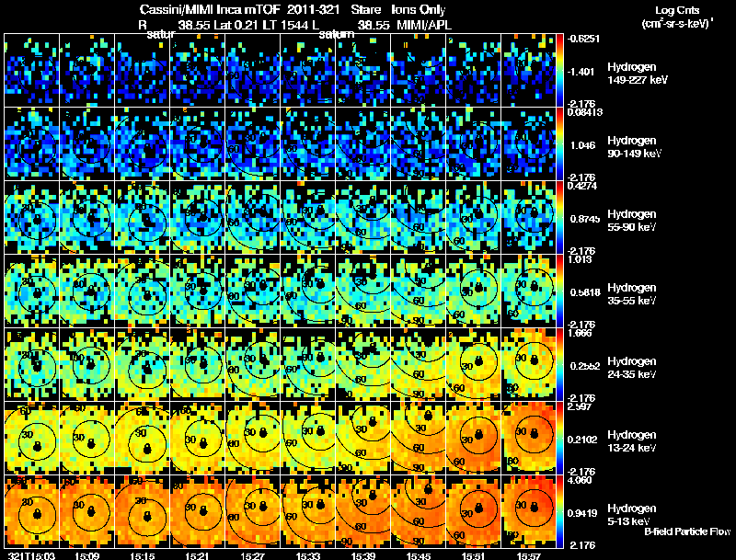
Task: Select the 15:33 time label
Action: 308,555
